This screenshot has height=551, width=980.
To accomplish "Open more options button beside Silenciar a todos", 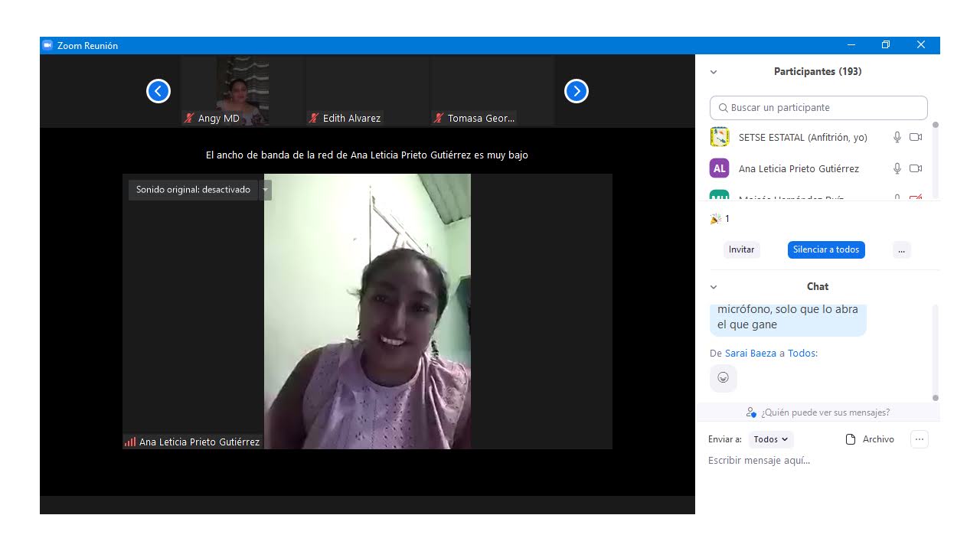I will (902, 249).
